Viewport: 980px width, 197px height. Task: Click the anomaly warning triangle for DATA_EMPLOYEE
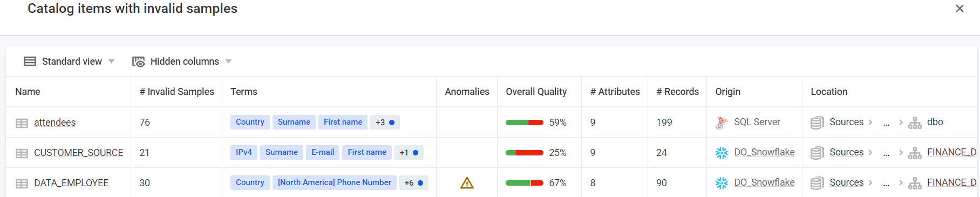tap(467, 183)
